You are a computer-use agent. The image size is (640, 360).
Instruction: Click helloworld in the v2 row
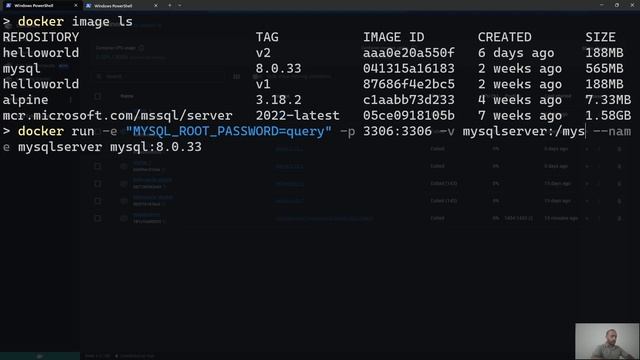[x=41, y=53]
